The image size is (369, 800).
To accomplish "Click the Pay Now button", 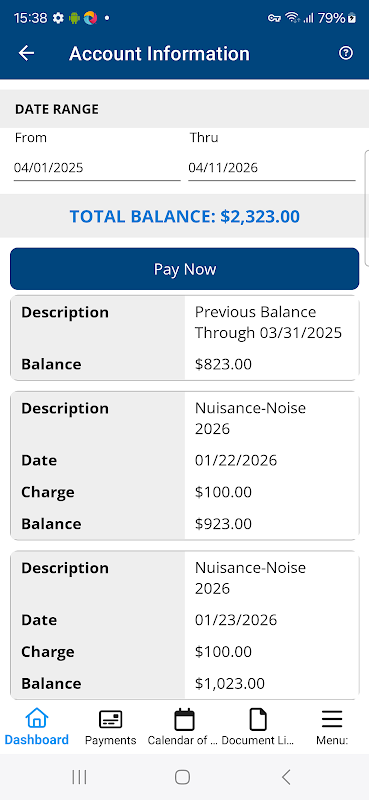I will coord(185,269).
